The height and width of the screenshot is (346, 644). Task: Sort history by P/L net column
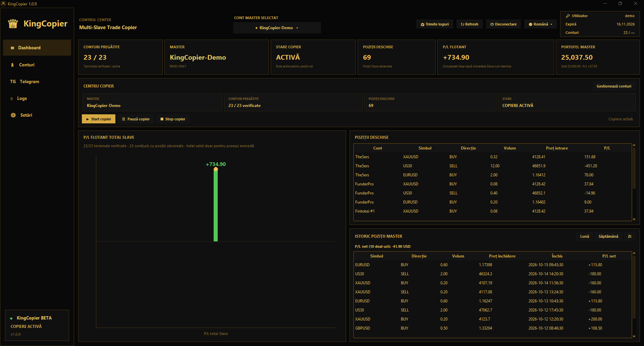tap(609, 256)
